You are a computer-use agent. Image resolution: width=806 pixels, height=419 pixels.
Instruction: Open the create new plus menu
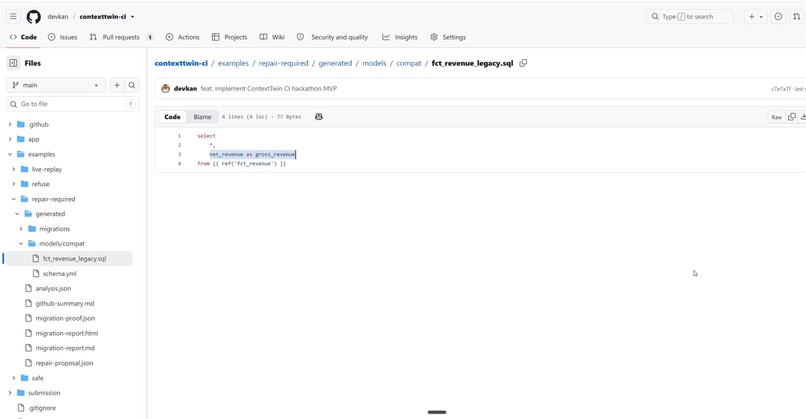pos(755,16)
